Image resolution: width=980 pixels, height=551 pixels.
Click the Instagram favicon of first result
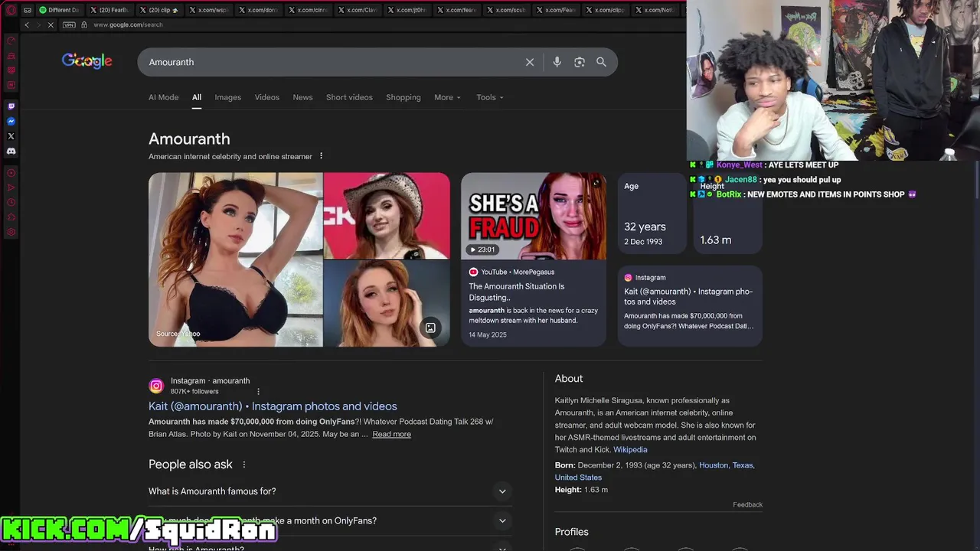156,386
